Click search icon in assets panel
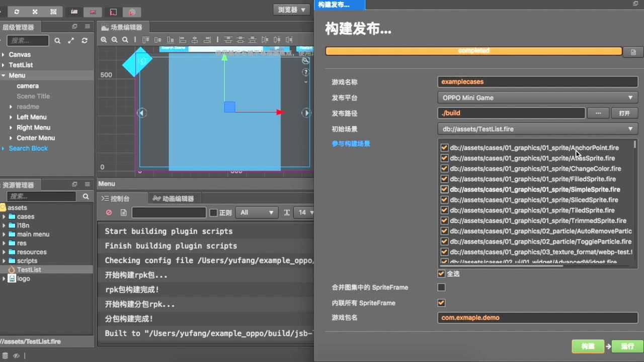The image size is (644, 362). point(86,197)
